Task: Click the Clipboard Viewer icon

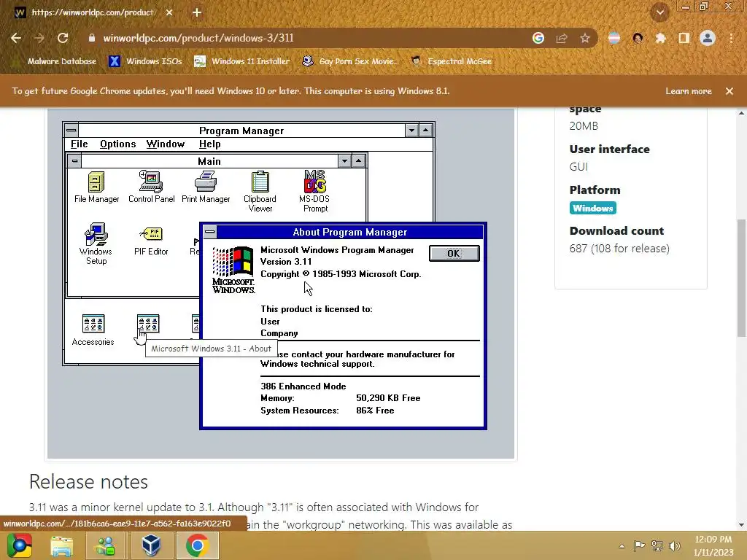Action: [260, 192]
